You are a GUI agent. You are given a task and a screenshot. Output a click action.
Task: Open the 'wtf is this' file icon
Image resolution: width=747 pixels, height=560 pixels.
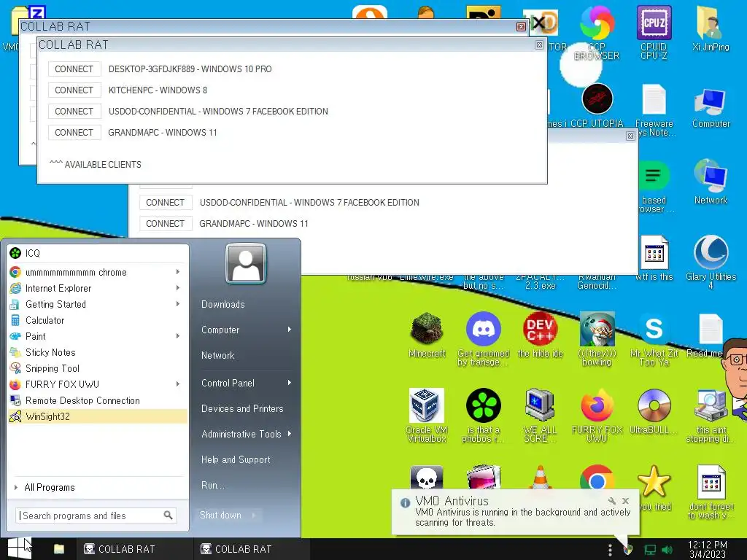[654, 258]
